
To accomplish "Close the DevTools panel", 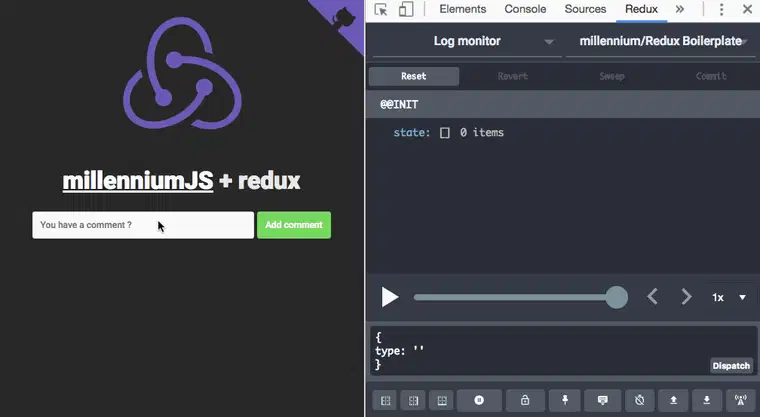I will point(747,9).
